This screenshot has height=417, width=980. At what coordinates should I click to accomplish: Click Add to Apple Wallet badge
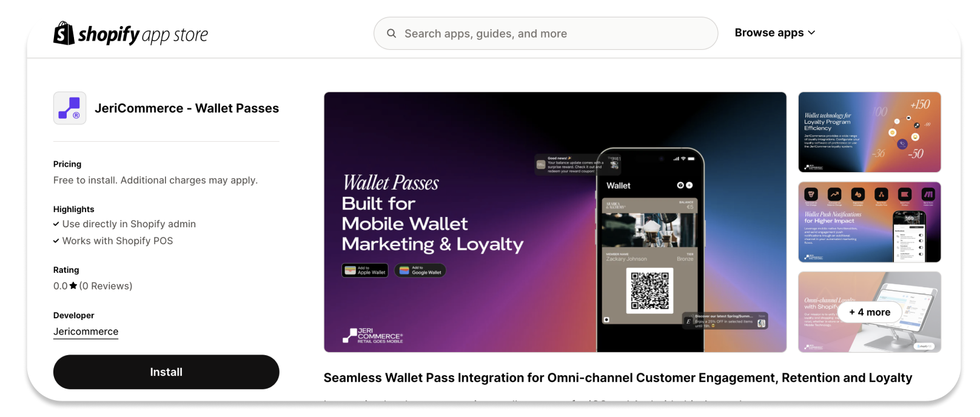tap(365, 270)
